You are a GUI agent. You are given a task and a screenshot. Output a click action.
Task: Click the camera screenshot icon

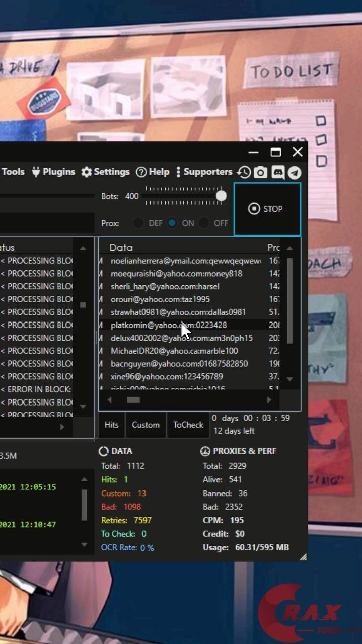pos(260,172)
